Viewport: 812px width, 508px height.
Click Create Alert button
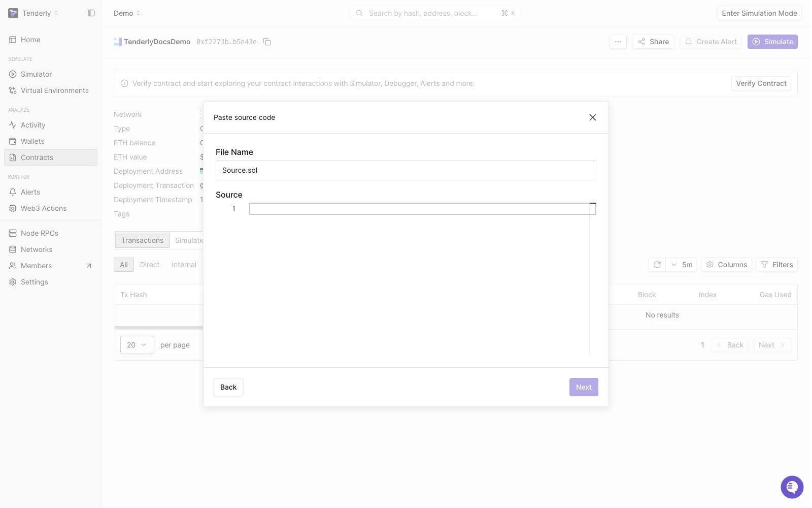tap(710, 42)
